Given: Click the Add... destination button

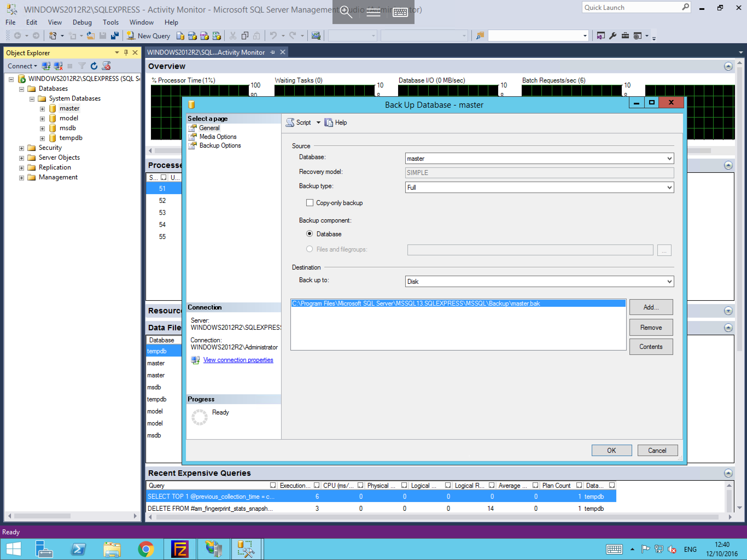Looking at the screenshot, I should click(651, 307).
